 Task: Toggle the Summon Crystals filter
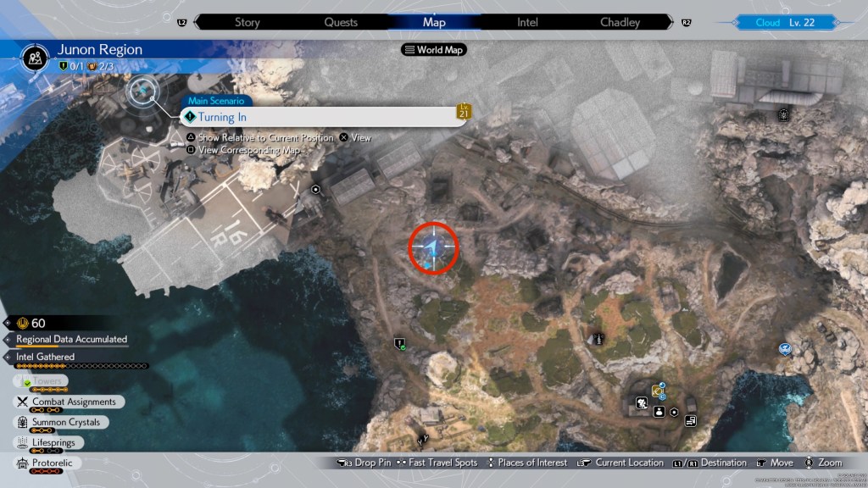(65, 422)
